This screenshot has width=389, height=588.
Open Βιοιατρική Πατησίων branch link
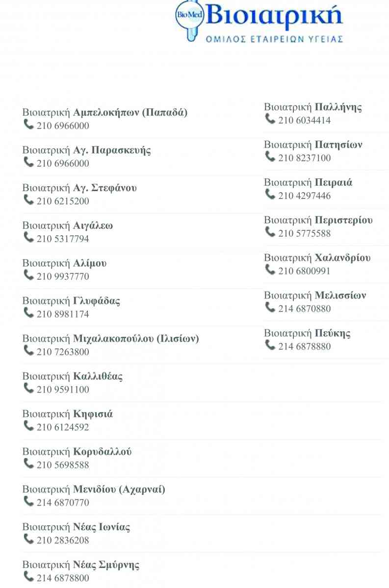click(313, 145)
